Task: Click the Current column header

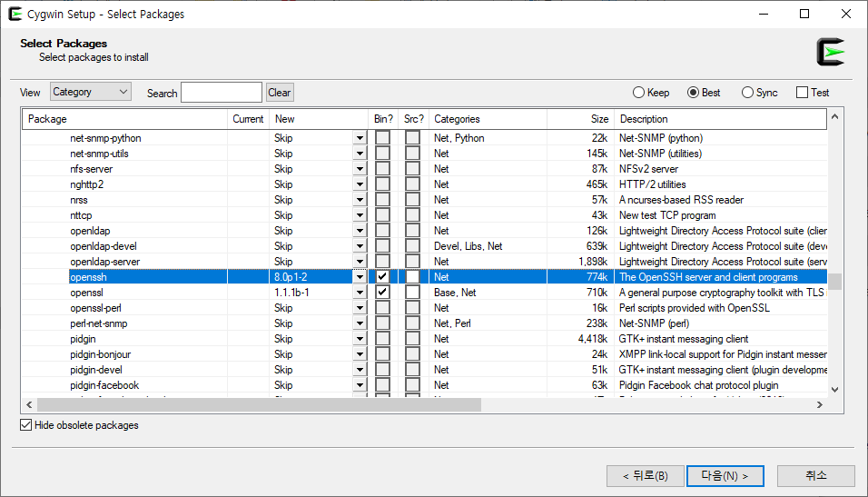Action: click(248, 119)
